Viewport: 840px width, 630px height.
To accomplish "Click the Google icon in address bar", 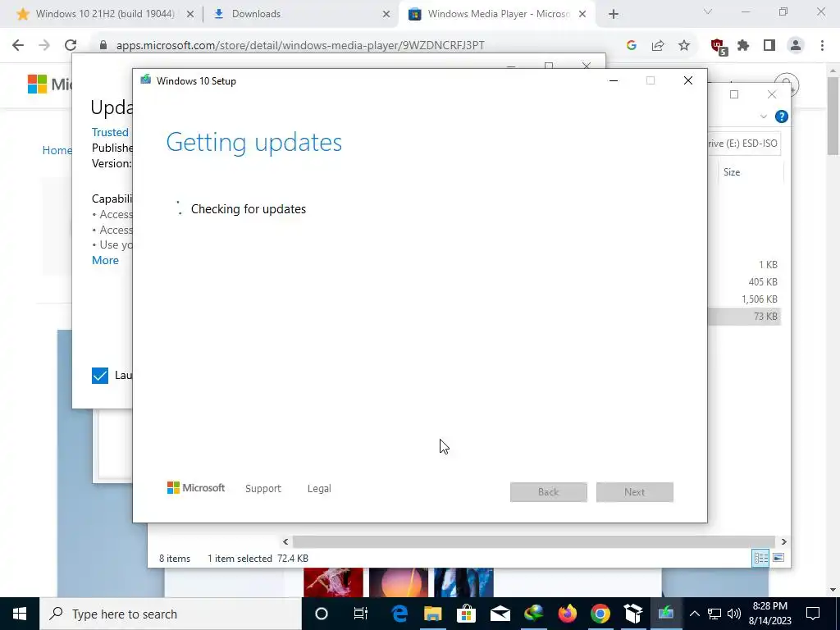I will coord(632,46).
